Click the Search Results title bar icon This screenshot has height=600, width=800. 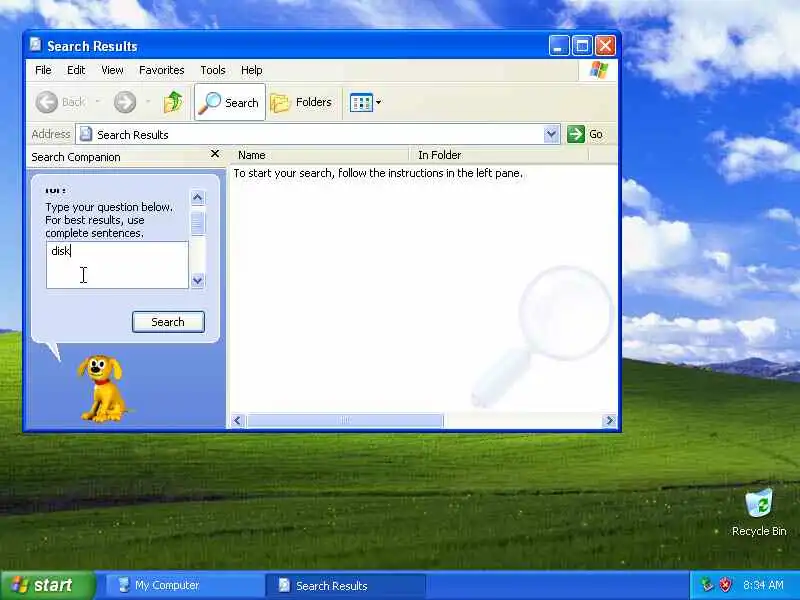tap(36, 45)
